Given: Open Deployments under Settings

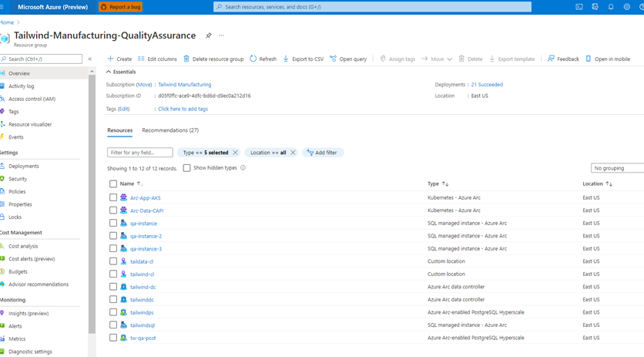Looking at the screenshot, I should (24, 166).
